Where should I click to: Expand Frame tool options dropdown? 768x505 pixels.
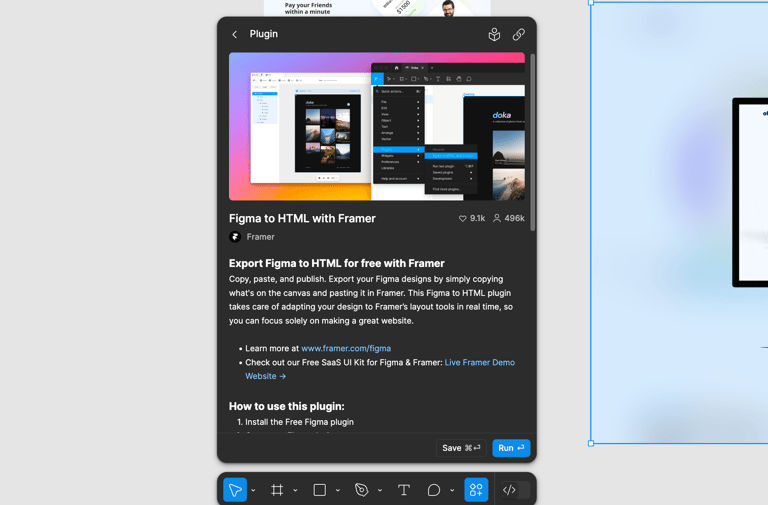point(295,490)
